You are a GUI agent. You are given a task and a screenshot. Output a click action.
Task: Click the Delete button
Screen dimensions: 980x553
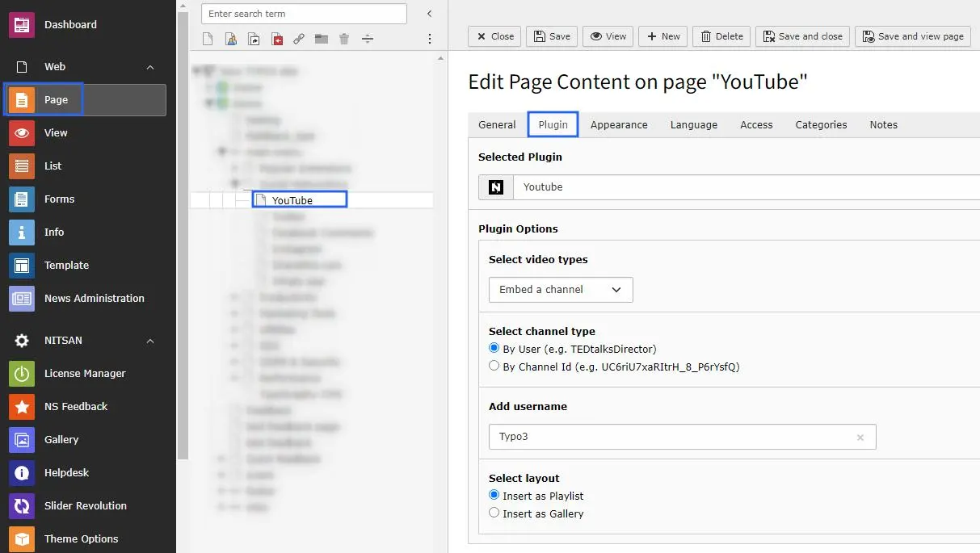click(721, 36)
